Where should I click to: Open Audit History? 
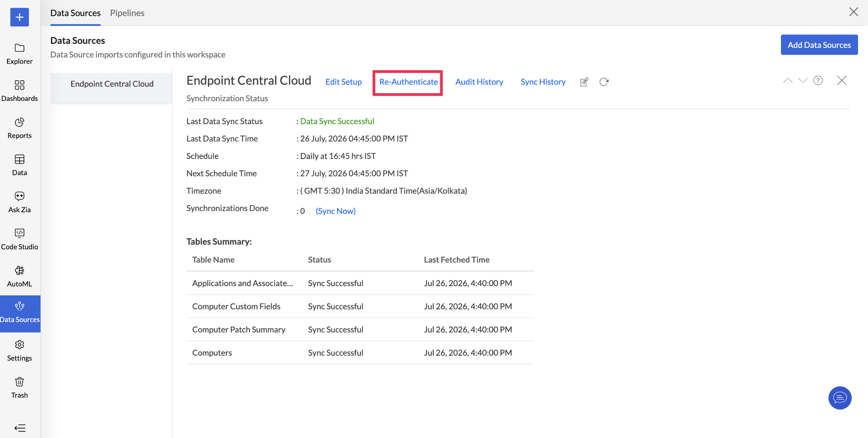[x=479, y=82]
